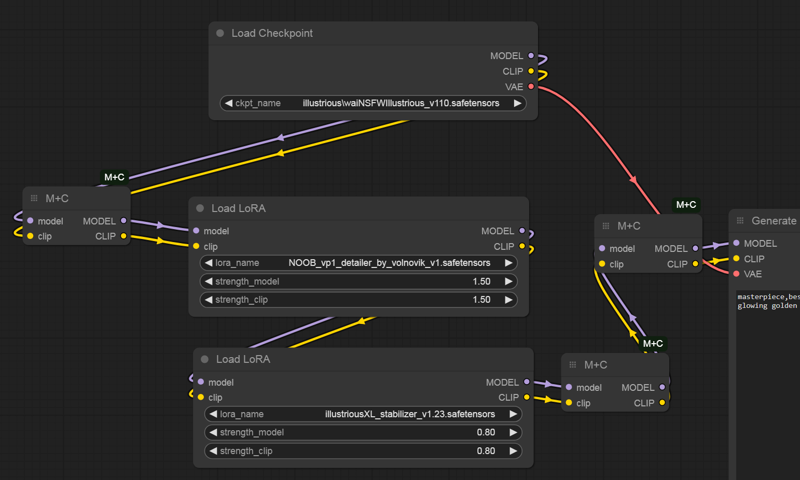Decrease detailer strength_clip below 1.50

[x=208, y=300]
